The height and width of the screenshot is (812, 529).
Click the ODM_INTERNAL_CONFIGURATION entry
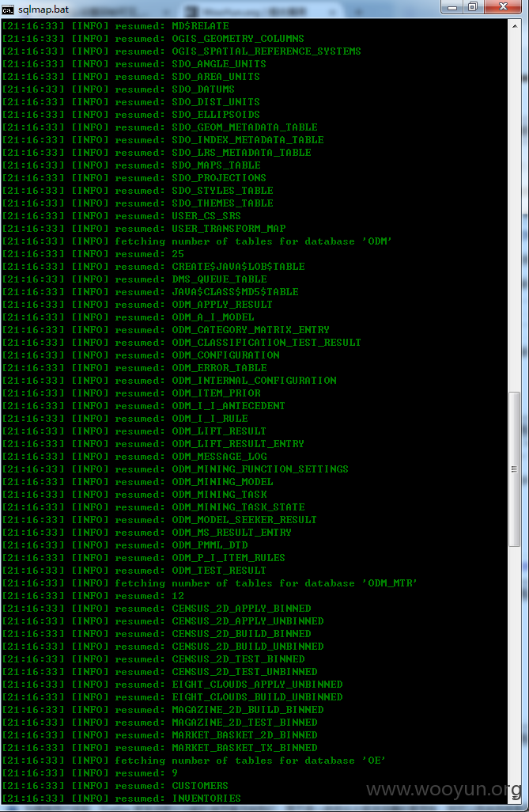pyautogui.click(x=254, y=381)
